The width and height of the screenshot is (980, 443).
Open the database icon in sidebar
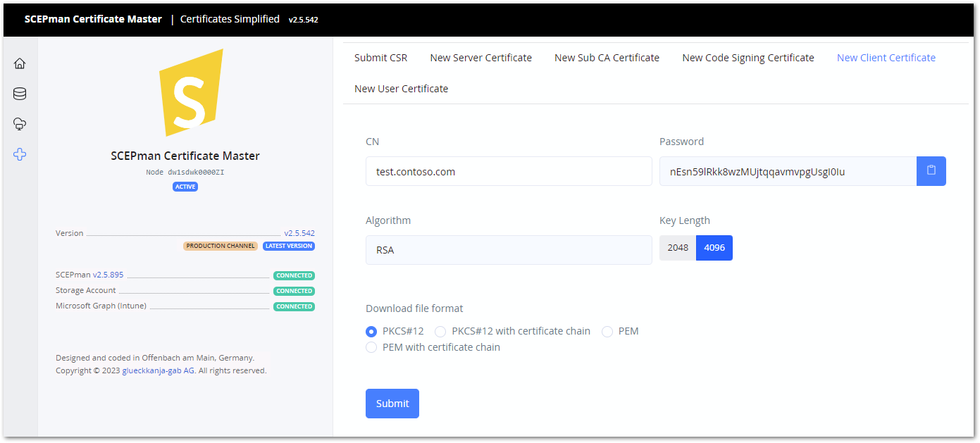click(x=20, y=94)
